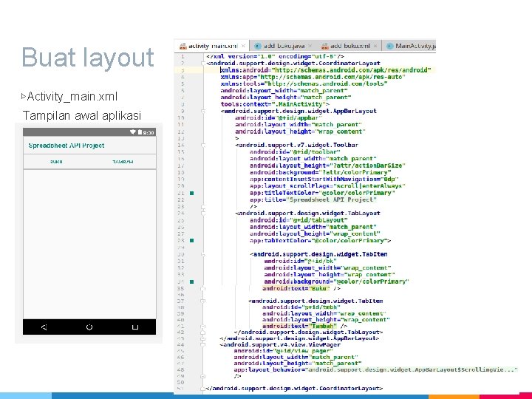The image size is (532, 399).
Task: Tap the home circle icon in preview
Action: point(89,327)
